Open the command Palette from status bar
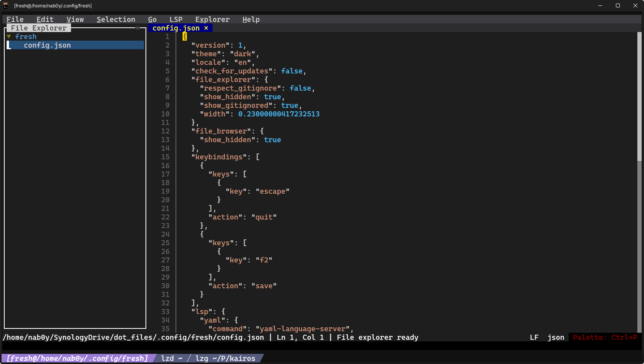Image resolution: width=644 pixels, height=364 pixels. (x=605, y=337)
